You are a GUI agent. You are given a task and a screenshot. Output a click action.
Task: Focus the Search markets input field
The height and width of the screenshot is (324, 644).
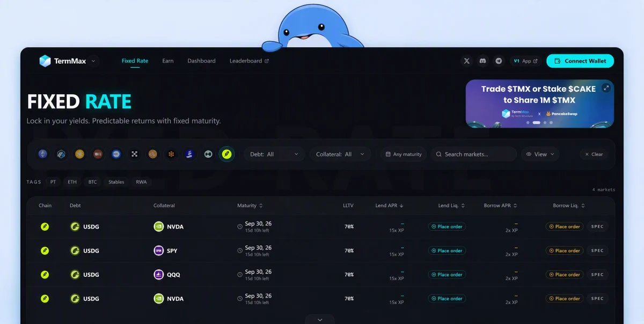[473, 154]
